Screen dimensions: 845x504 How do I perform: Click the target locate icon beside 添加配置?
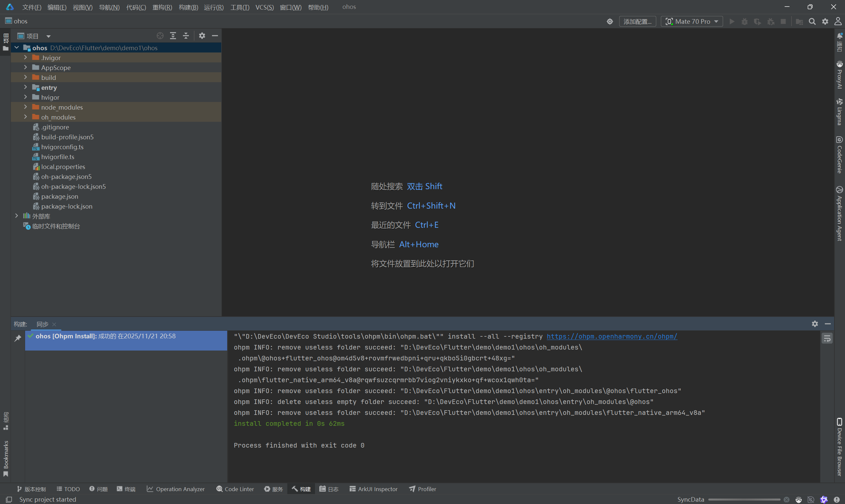pos(610,21)
